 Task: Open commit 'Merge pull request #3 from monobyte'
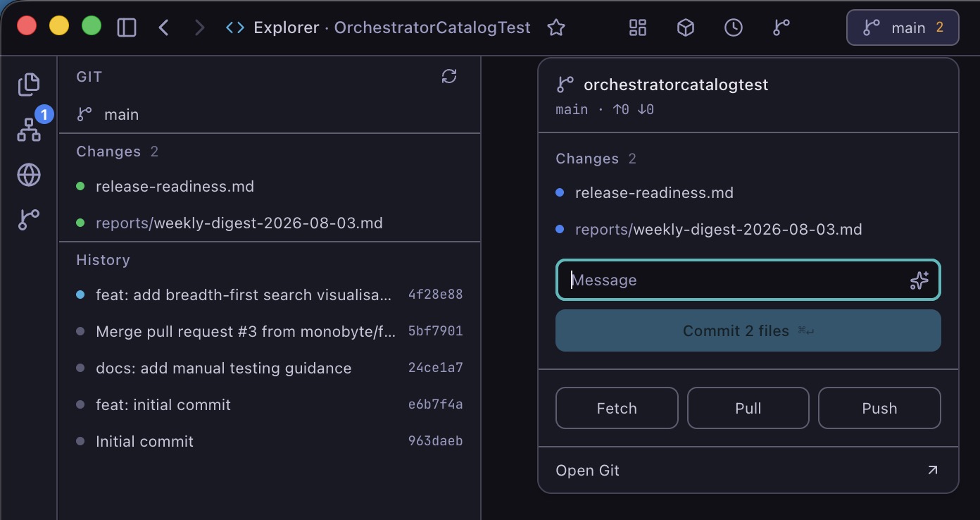pos(270,331)
